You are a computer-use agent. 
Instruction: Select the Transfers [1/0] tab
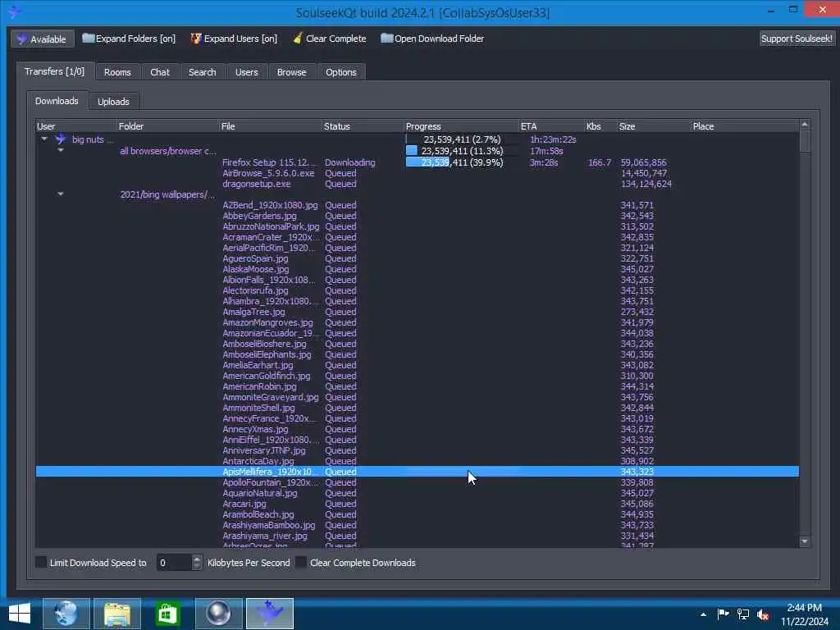[x=55, y=71]
